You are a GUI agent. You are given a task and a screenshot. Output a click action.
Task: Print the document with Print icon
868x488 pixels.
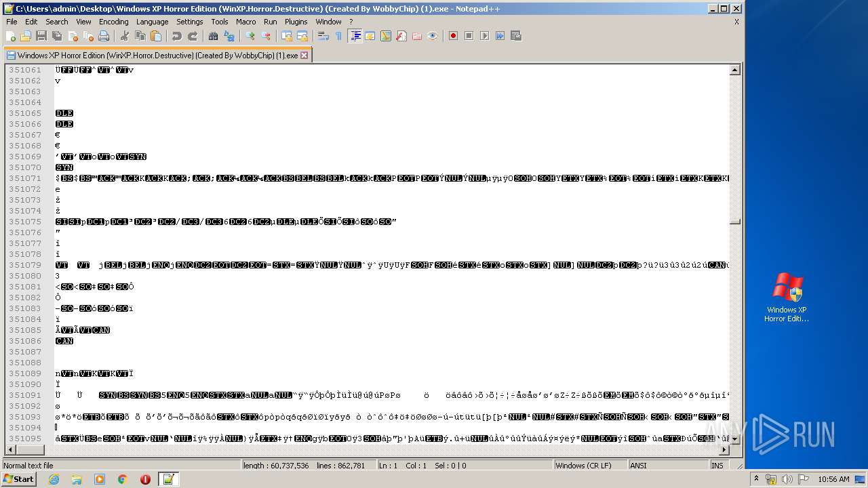[104, 36]
